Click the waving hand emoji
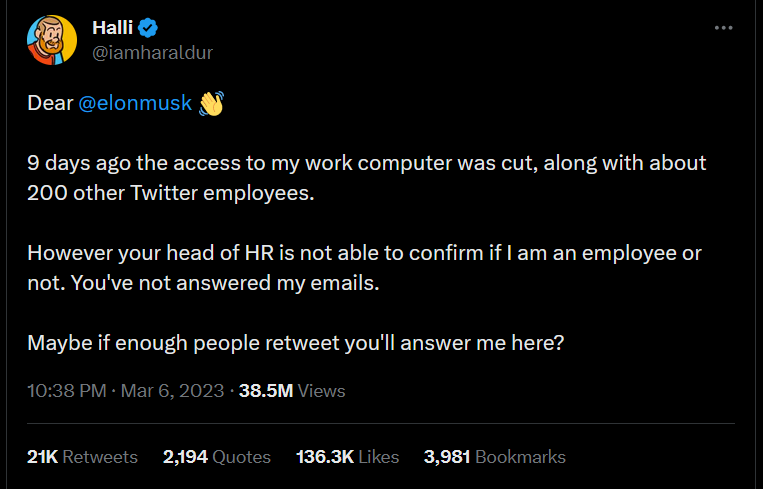This screenshot has height=489, width=763. tap(211, 103)
